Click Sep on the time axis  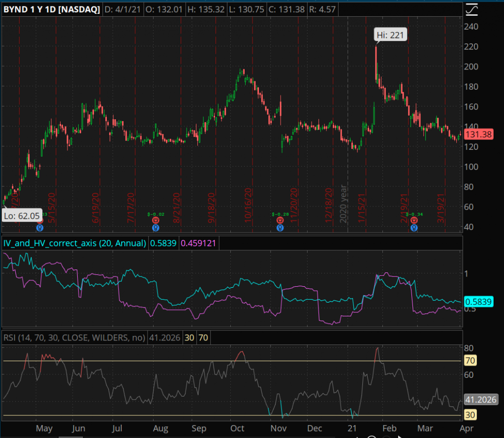[x=199, y=428]
